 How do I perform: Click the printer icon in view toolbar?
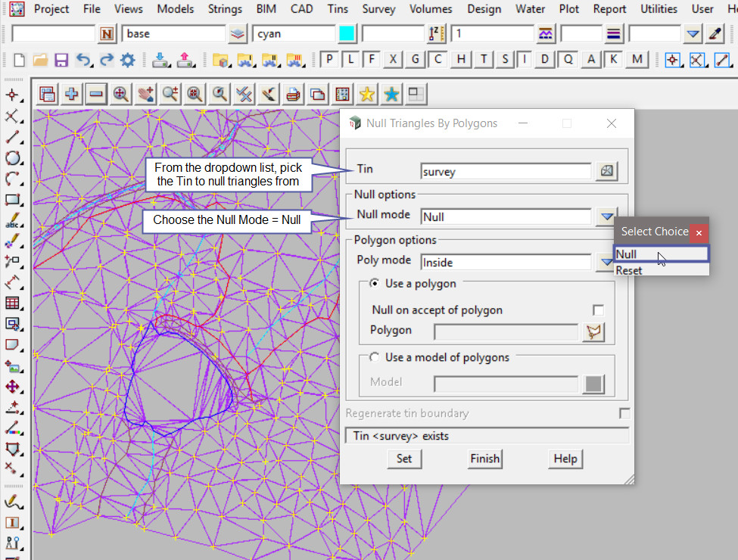point(294,95)
